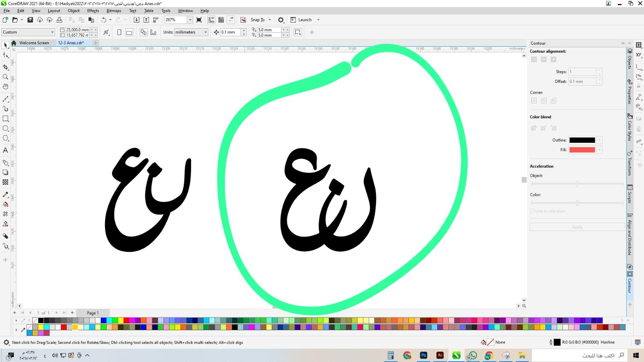Select the Text tool in the toolbox

coord(5,150)
